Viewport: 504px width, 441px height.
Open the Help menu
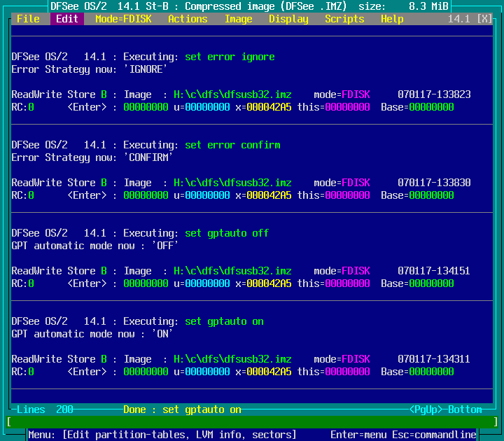392,19
